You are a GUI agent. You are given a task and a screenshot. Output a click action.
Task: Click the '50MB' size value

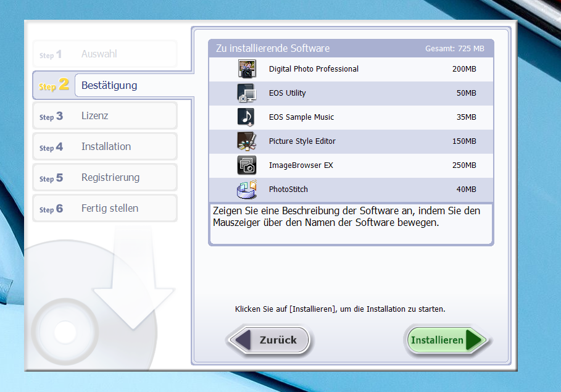click(466, 93)
